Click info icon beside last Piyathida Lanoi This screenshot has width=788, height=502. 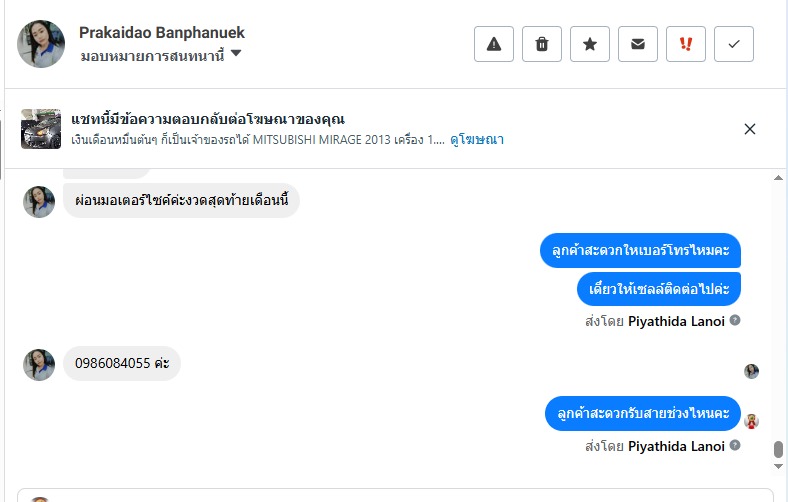coord(735,446)
